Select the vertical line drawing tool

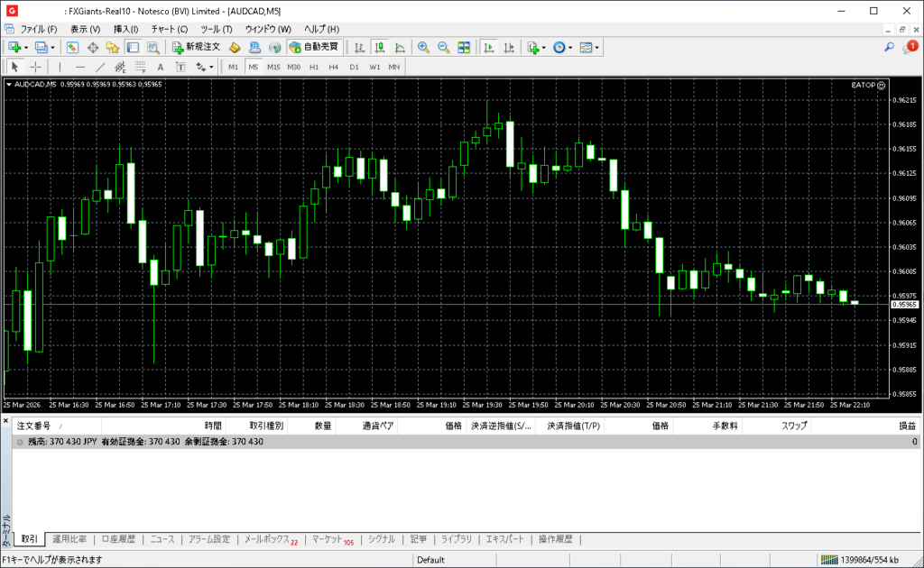coord(60,67)
